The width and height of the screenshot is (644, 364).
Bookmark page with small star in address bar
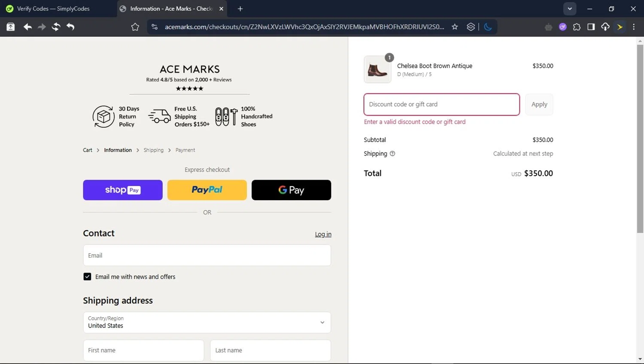coord(455,27)
